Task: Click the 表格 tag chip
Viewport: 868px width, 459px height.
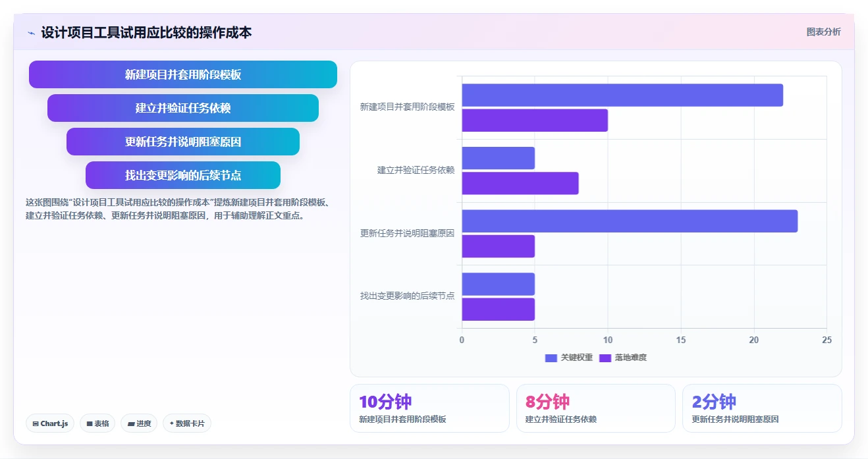Action: 97,423
